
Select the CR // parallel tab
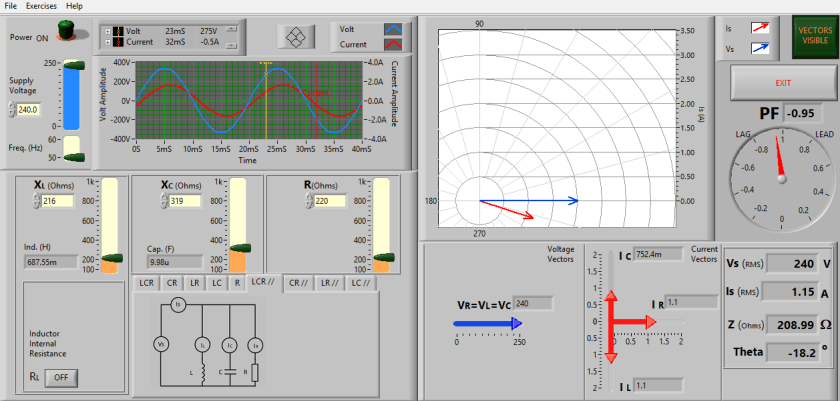coord(298,283)
